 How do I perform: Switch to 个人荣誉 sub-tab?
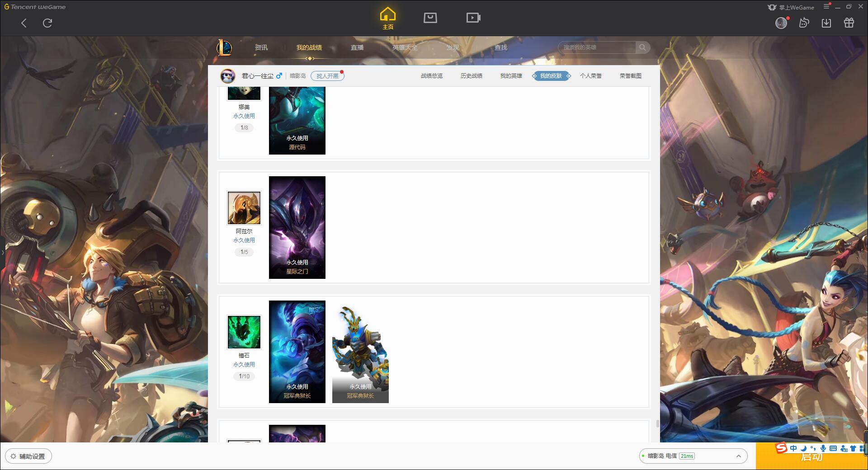[x=591, y=76]
